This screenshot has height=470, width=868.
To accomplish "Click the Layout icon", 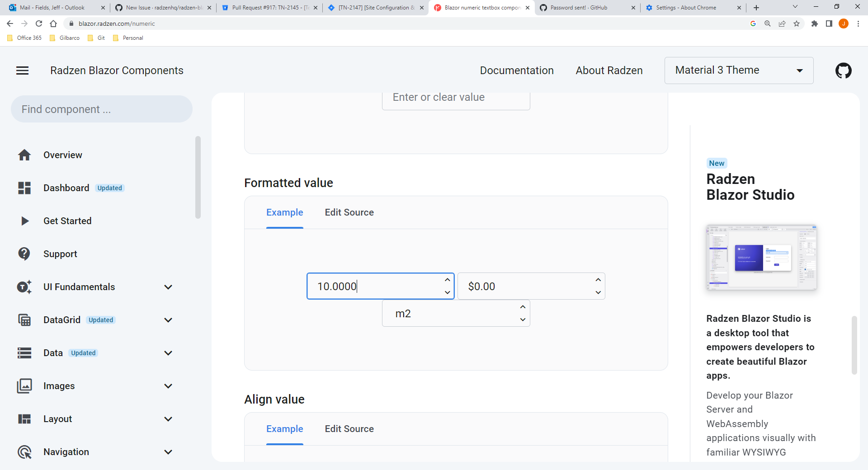I will tap(24, 419).
